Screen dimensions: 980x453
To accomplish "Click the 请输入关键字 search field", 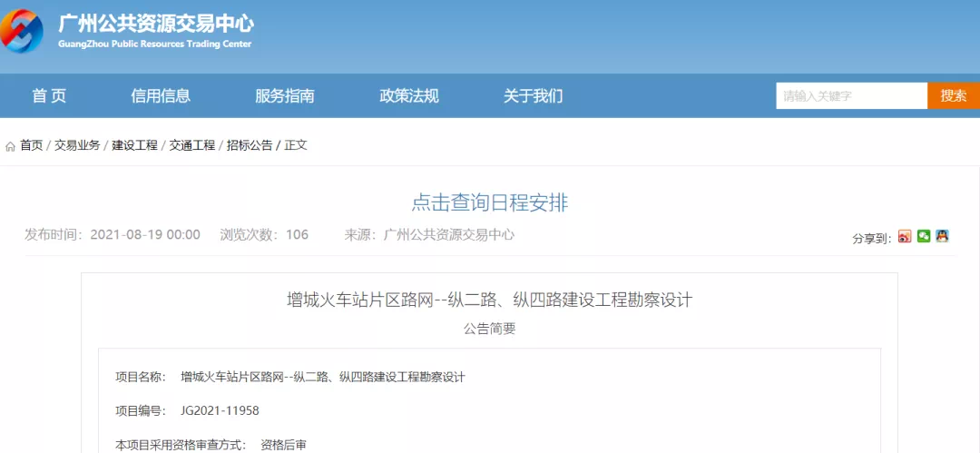I will (852, 95).
